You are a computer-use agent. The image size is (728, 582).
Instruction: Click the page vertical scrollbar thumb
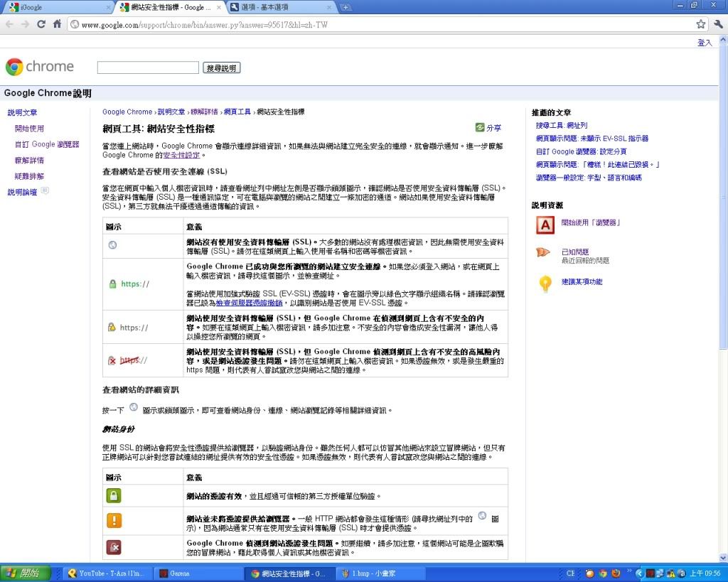coord(723,198)
